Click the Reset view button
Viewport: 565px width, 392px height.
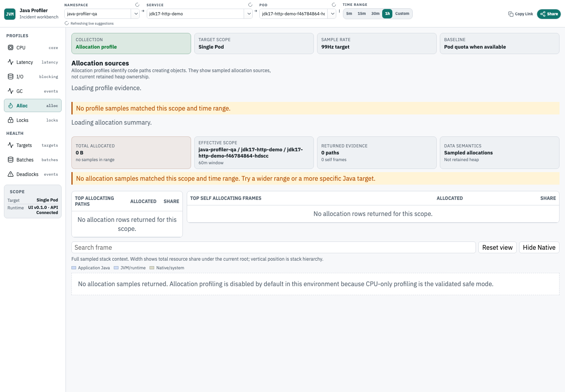click(x=498, y=247)
